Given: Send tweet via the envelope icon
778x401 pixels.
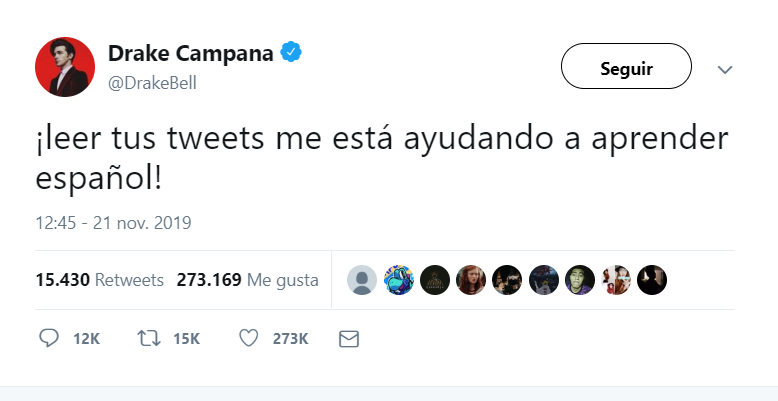Looking at the screenshot, I should pos(349,339).
